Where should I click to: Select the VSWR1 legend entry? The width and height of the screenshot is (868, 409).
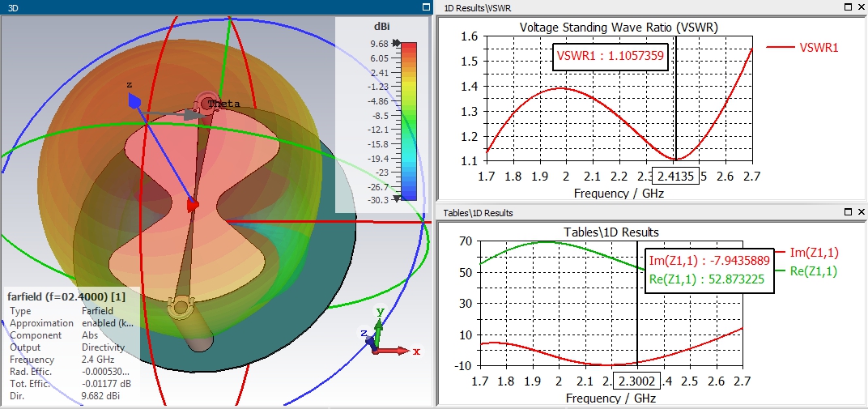point(802,48)
